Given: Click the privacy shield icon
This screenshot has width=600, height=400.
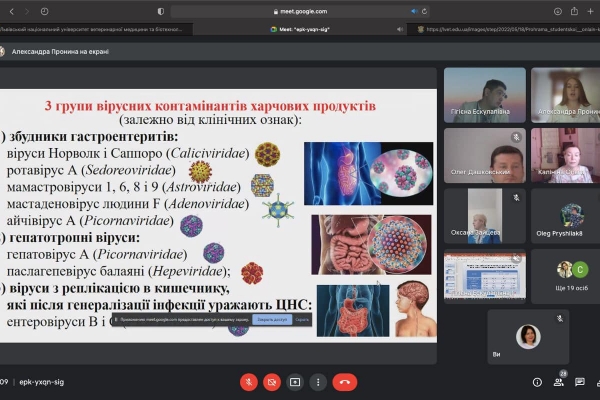Looking at the screenshot, I should coord(161,11).
